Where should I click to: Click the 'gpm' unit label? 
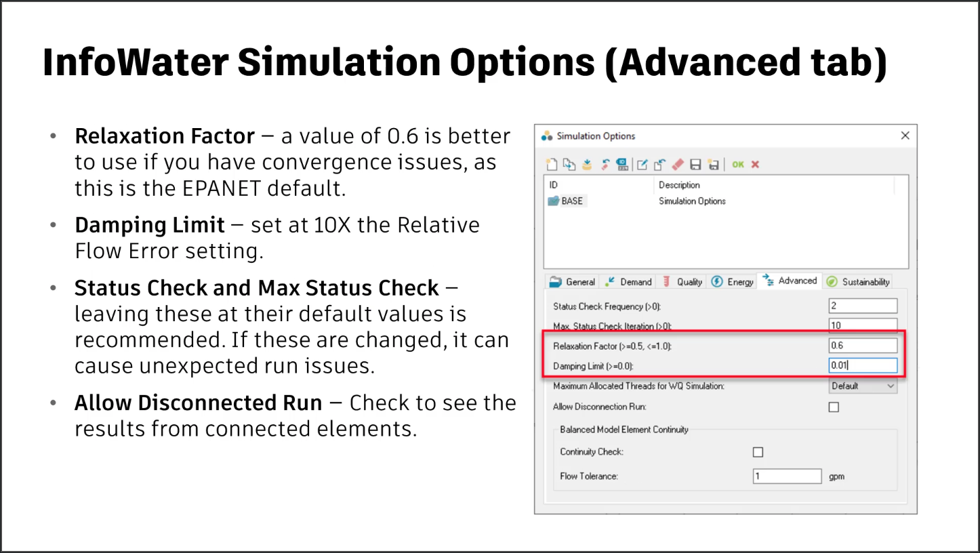(837, 476)
